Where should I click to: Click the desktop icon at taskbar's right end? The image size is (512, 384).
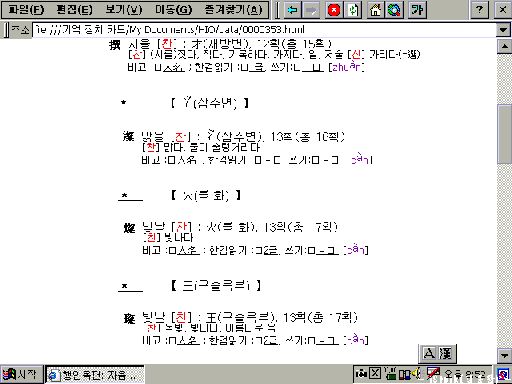[x=503, y=374]
